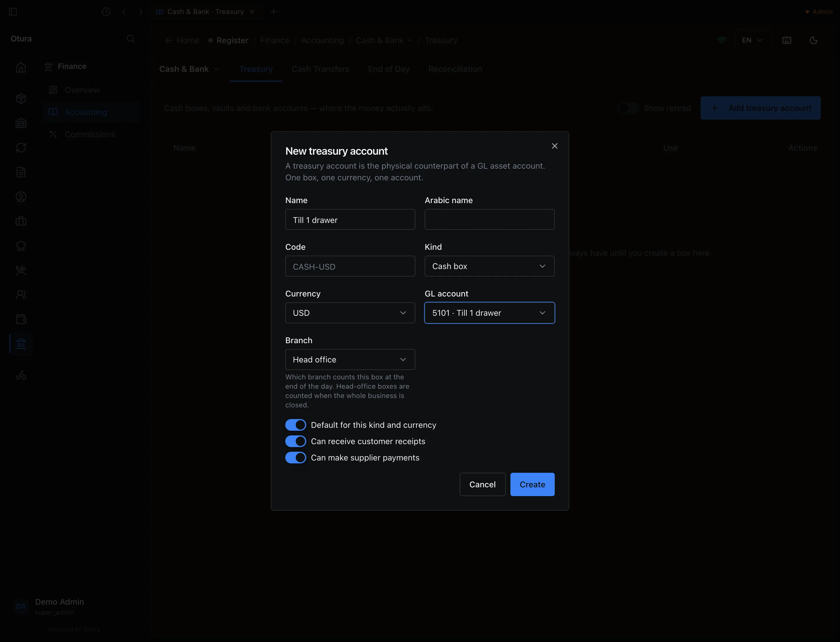840x642 pixels.
Task: Open the utensils sidebar icon
Action: 21,271
